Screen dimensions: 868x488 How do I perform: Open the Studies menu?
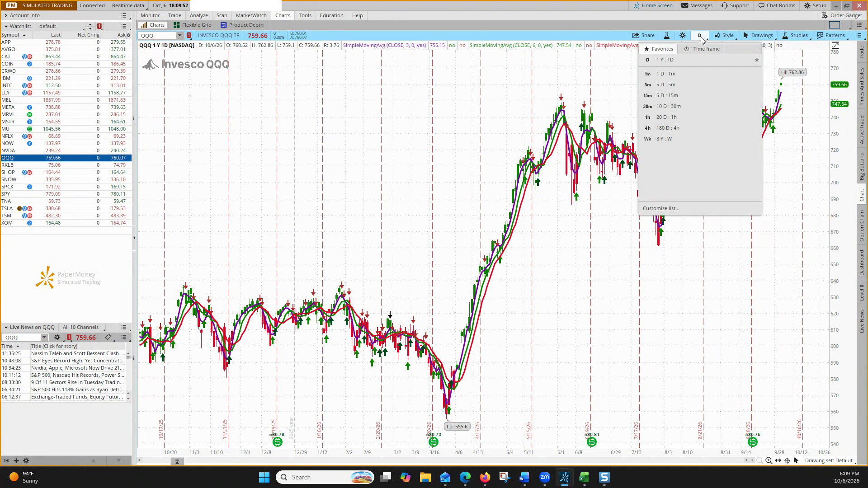click(x=795, y=35)
